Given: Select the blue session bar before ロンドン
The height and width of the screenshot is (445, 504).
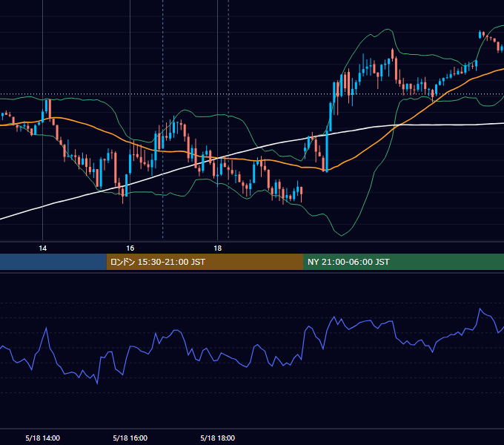Looking at the screenshot, I should [53, 262].
